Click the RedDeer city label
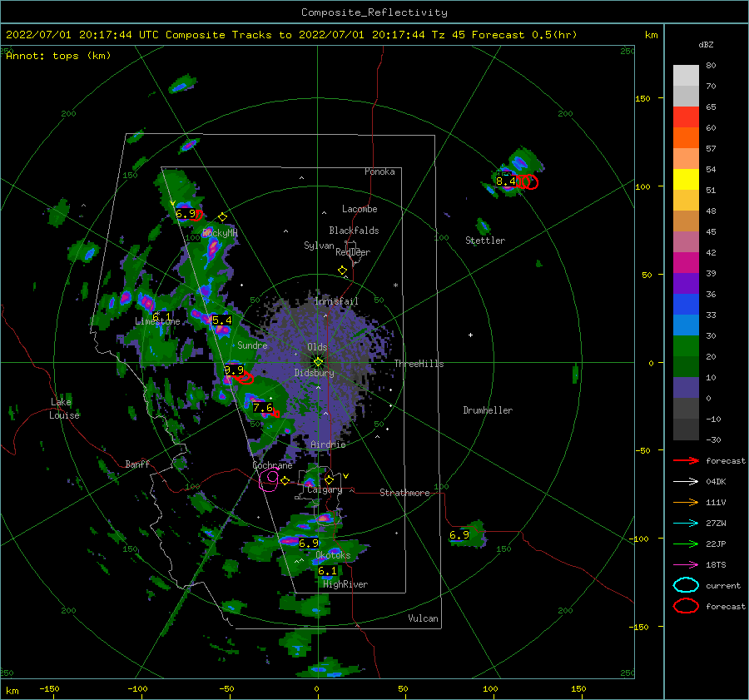The height and width of the screenshot is (700, 749). click(353, 252)
